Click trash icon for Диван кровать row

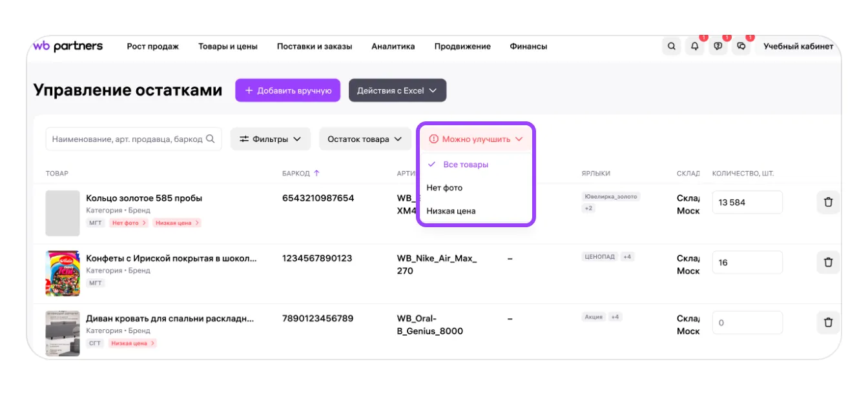point(828,322)
